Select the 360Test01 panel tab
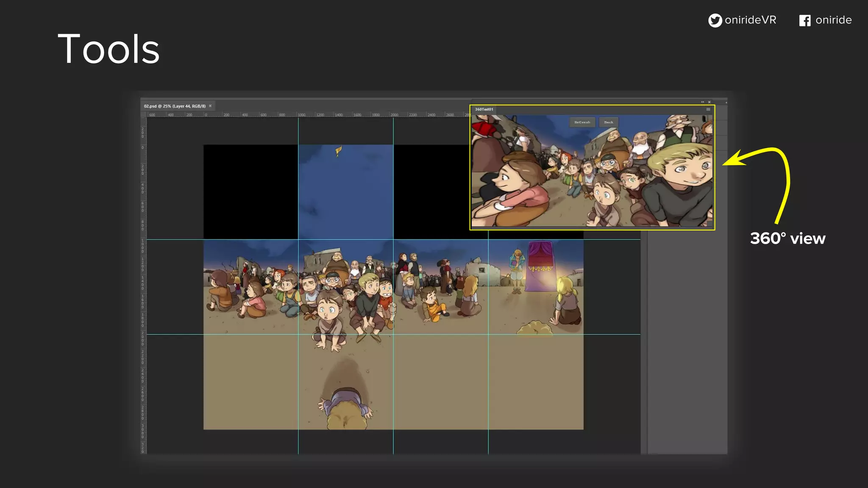The width and height of the screenshot is (868, 488). pos(484,109)
